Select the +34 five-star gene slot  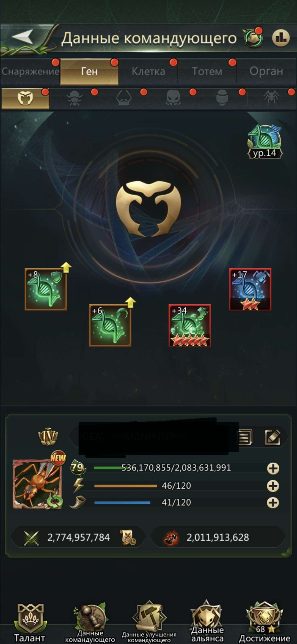(x=190, y=325)
